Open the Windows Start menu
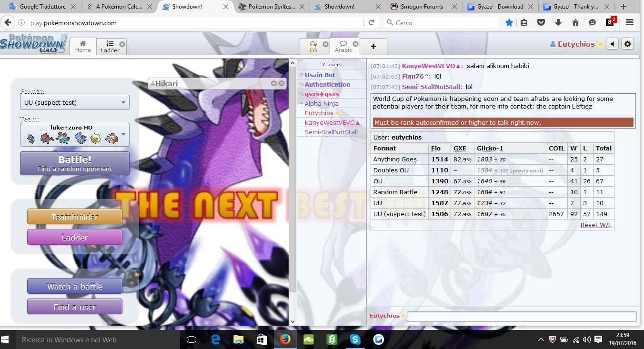This screenshot has width=644, height=349. coord(6,339)
